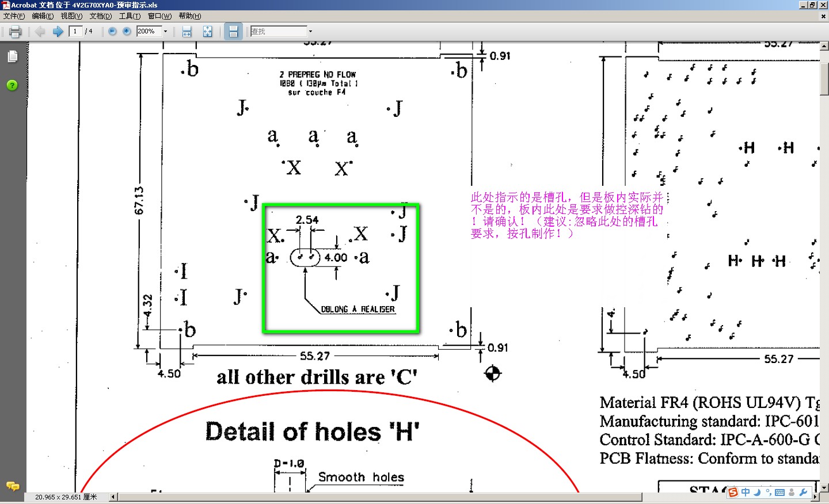
Task: Click the 2.54 slot dimension value
Action: (307, 220)
